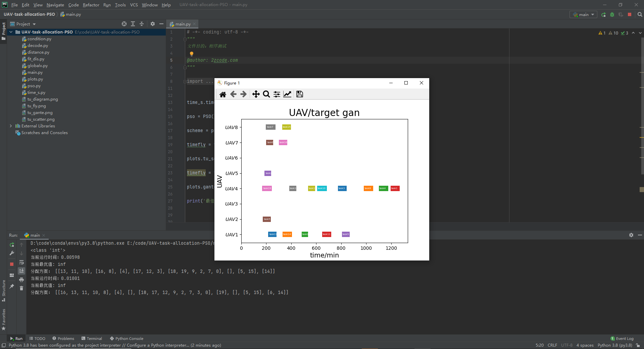The width and height of the screenshot is (644, 349).
Task: Click the Home reset view icon in Figure 1
Action: [x=223, y=94]
